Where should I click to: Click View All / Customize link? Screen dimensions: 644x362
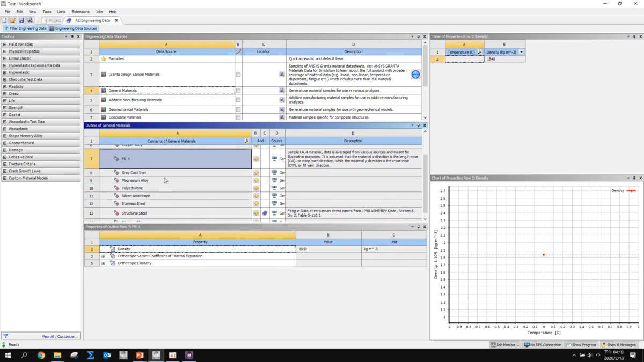(60, 336)
